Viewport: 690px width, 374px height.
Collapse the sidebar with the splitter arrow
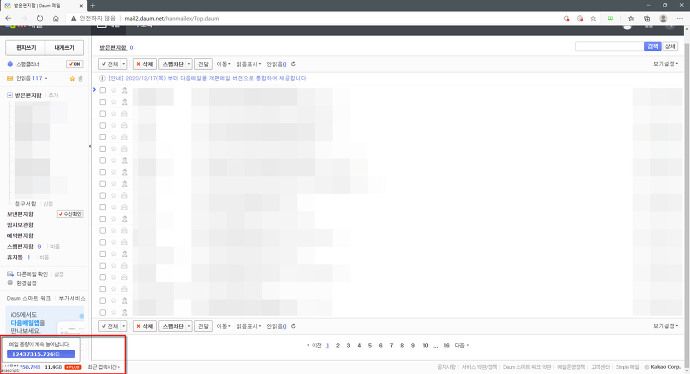click(x=90, y=146)
